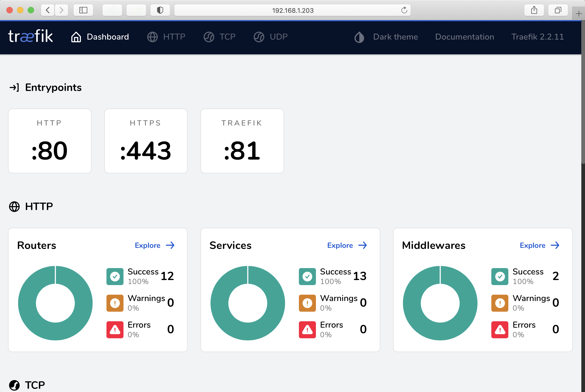Open the Documentation link
This screenshot has height=392, width=585.
click(x=464, y=37)
